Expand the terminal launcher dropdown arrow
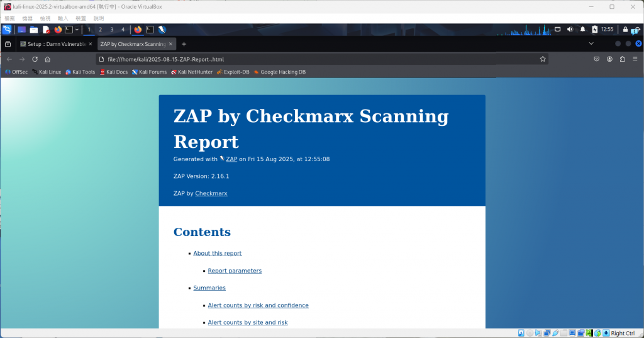 (x=77, y=30)
